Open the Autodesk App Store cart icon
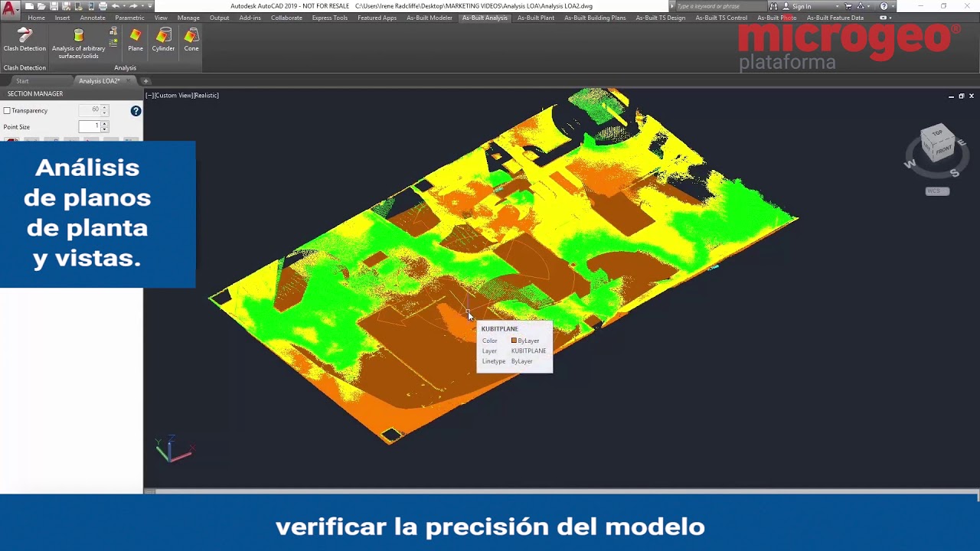 pyautogui.click(x=848, y=6)
